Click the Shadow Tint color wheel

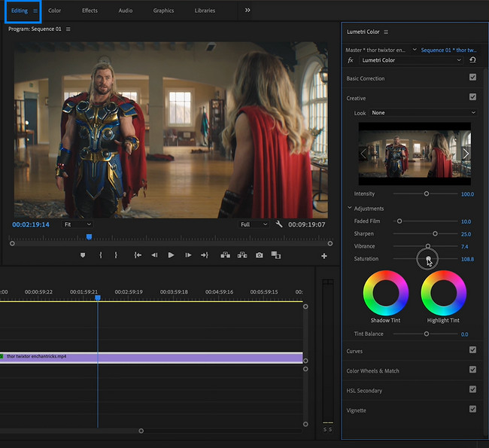(386, 293)
